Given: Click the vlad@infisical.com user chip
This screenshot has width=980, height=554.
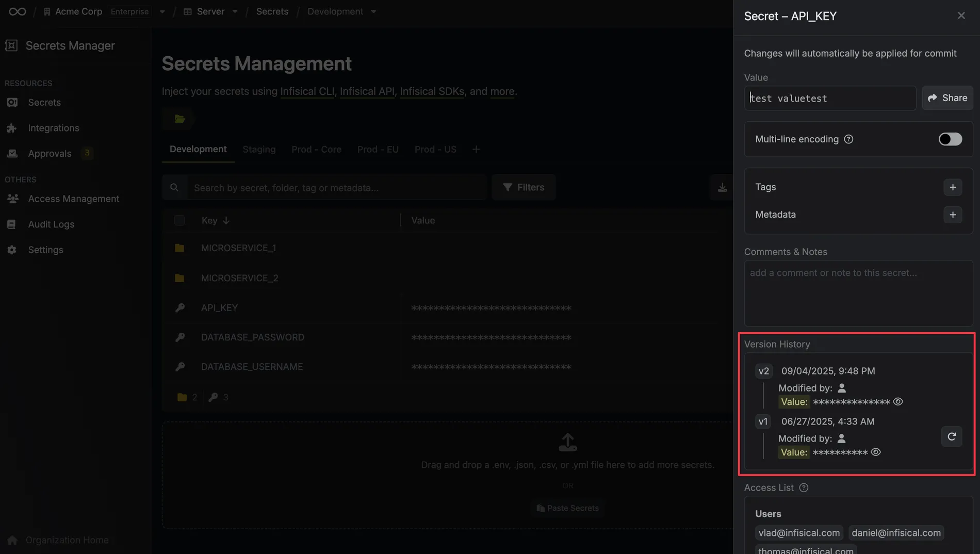Looking at the screenshot, I should pyautogui.click(x=799, y=533).
